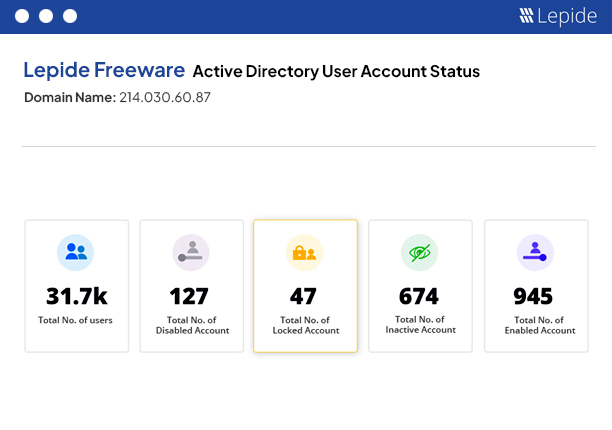Screen dimensions: 612x430
Task: Click the middle white window dot
Action: pos(46,16)
